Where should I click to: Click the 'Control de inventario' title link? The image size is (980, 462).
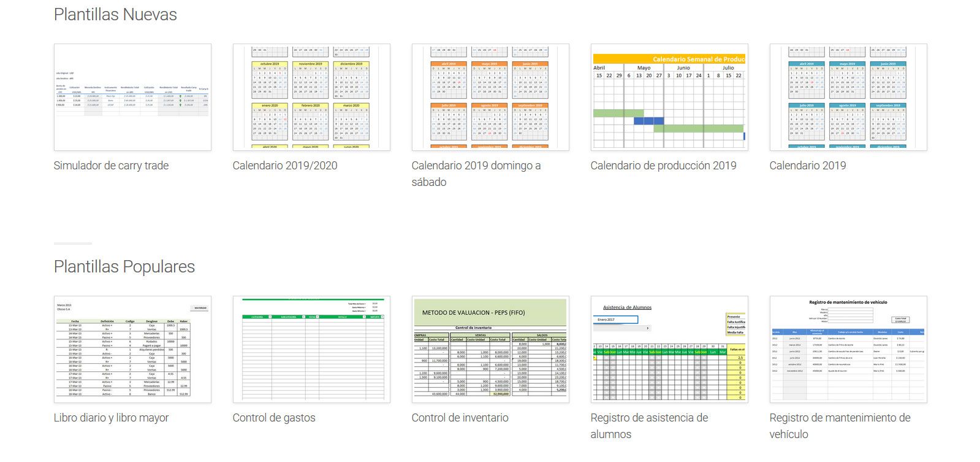coord(460,418)
